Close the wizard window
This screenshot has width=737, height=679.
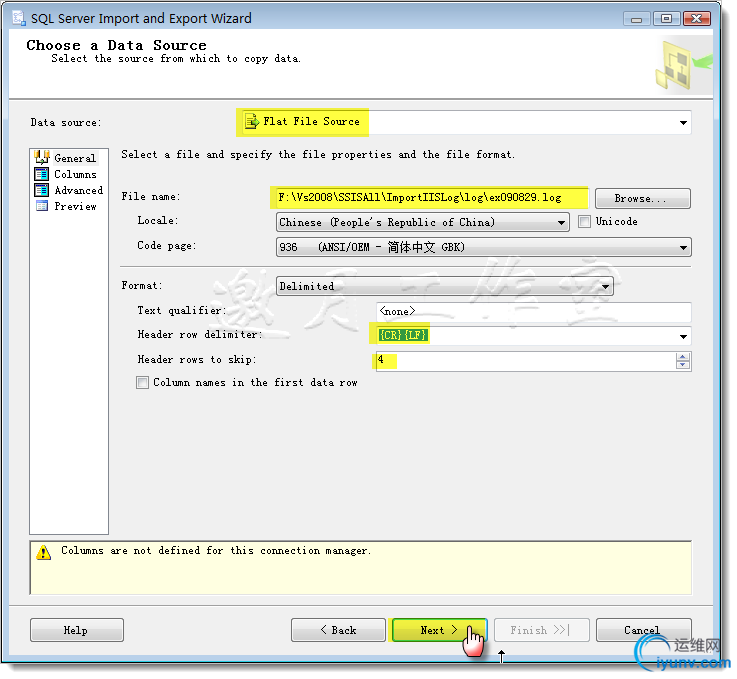[x=697, y=19]
